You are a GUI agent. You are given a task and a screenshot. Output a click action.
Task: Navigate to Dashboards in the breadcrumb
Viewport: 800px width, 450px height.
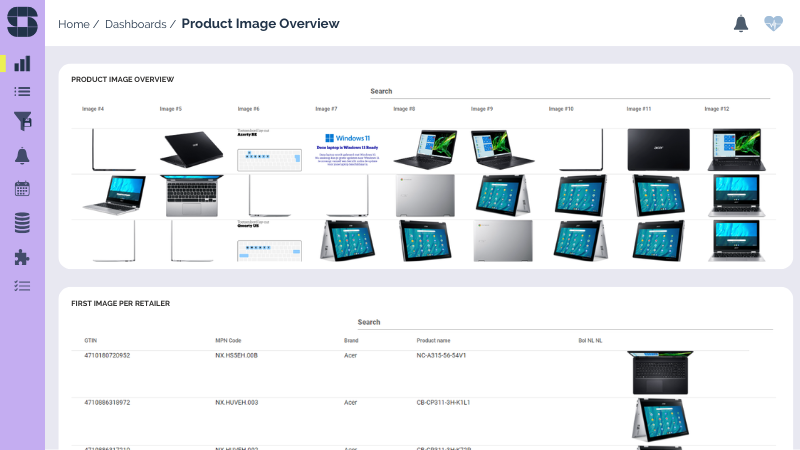[x=135, y=24]
